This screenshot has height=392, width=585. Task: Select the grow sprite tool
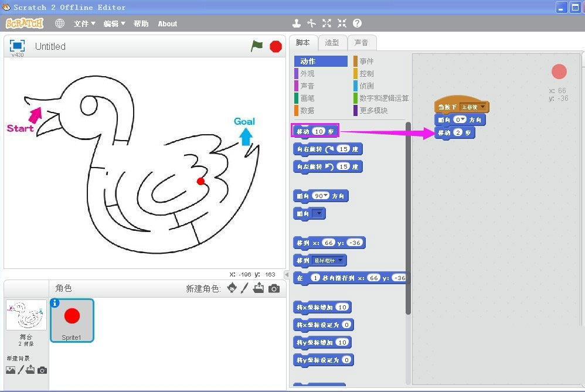[326, 23]
